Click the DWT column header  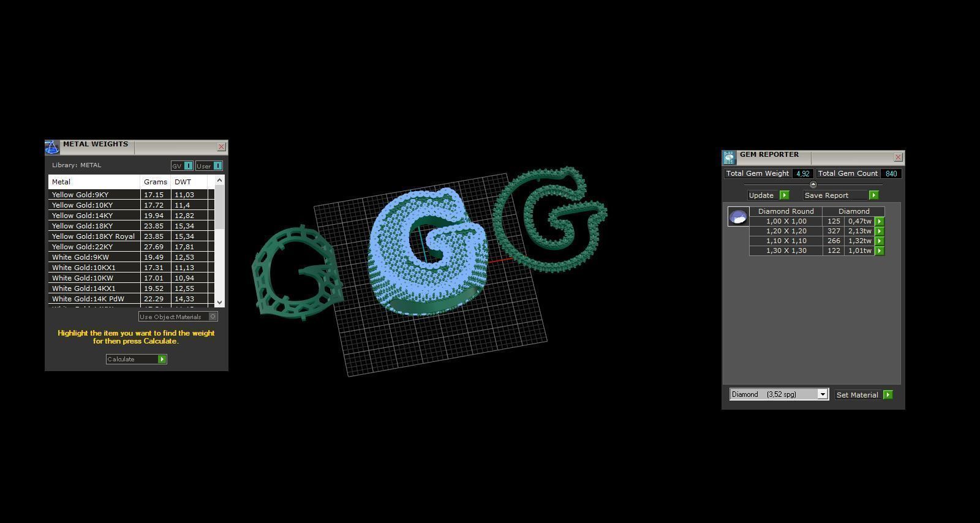click(189, 182)
